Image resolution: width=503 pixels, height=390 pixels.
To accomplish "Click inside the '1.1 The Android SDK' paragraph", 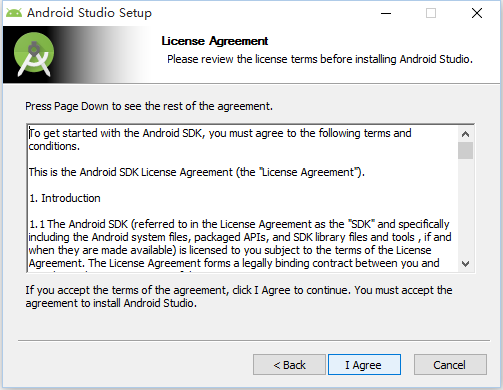I will click(240, 244).
